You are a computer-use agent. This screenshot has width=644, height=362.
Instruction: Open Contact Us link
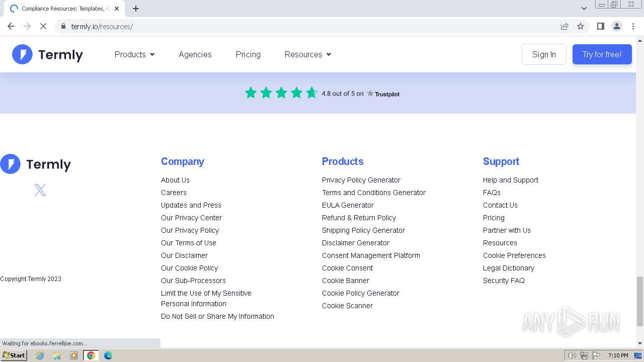point(500,205)
